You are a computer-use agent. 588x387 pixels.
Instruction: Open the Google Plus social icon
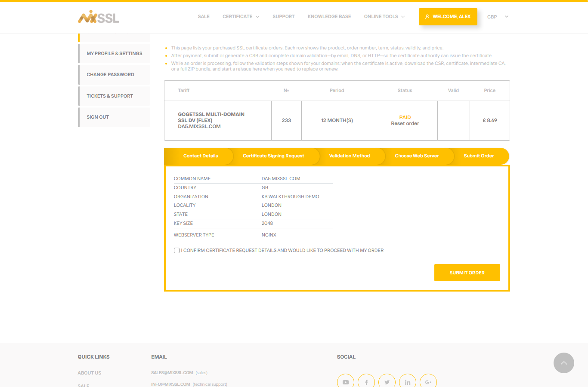coord(428,382)
